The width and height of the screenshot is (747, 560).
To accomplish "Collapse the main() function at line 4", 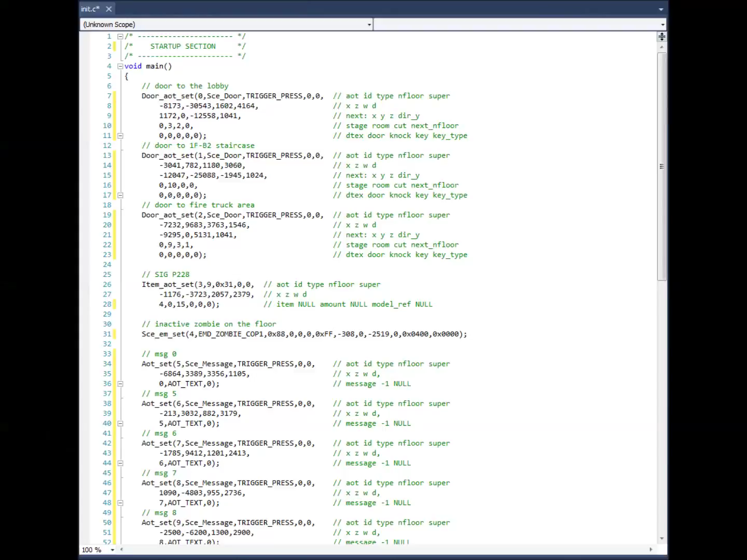I will [120, 66].
